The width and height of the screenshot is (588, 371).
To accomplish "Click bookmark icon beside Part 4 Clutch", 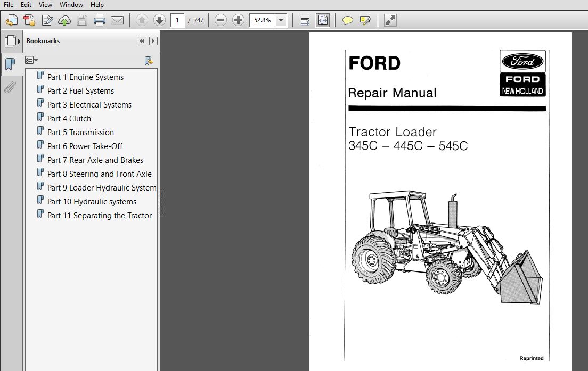I will 40,117.
